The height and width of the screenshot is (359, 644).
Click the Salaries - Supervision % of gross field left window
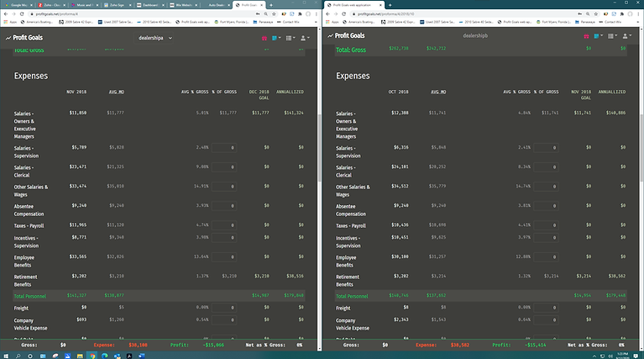[x=224, y=148]
